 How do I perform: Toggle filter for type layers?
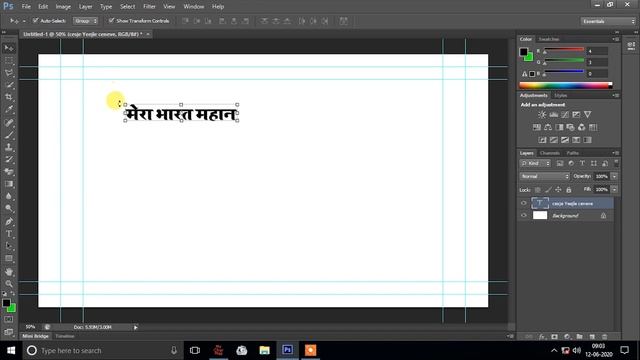582,163
